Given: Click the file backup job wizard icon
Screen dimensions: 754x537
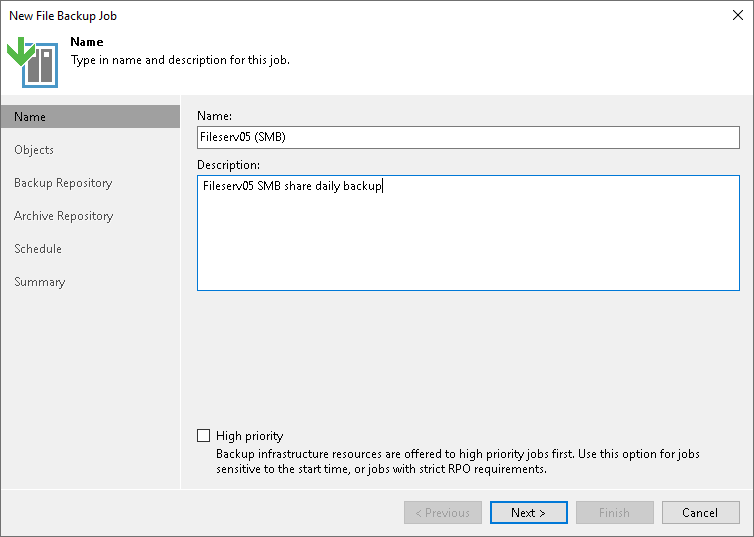Looking at the screenshot, I should pos(32,62).
